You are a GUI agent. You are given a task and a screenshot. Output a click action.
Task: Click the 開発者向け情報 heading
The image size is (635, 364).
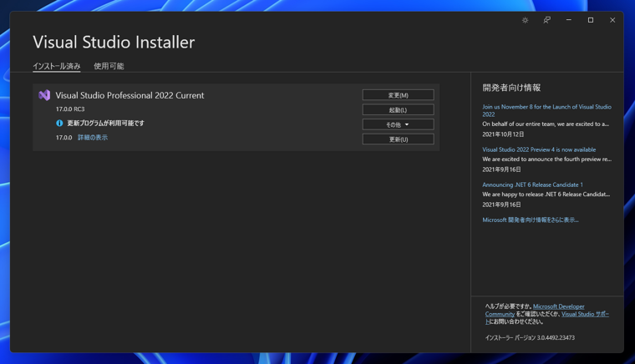coord(511,88)
